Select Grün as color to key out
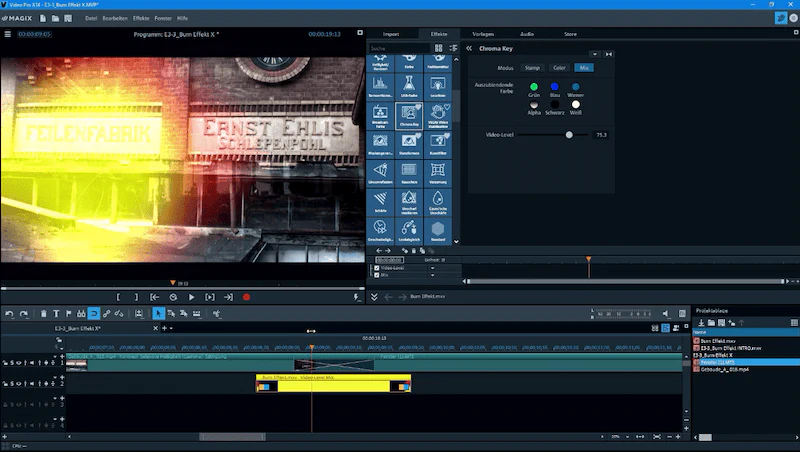The height and width of the screenshot is (452, 800). (x=534, y=87)
